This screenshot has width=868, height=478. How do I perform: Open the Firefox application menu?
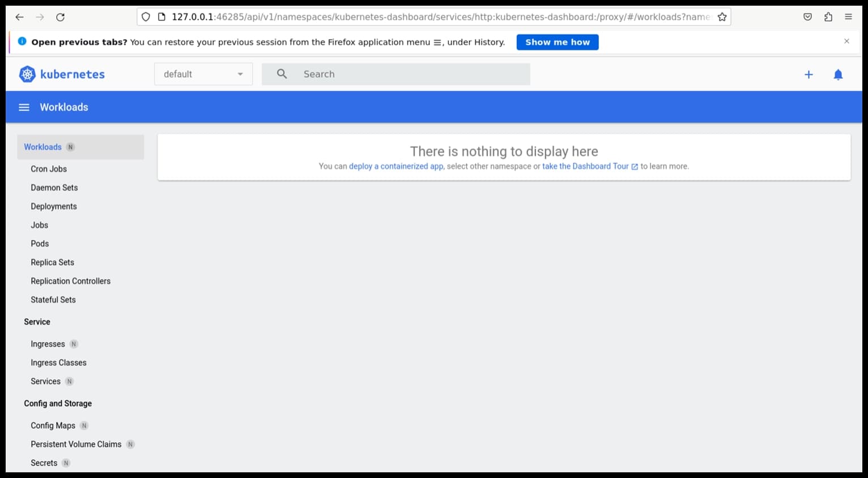pos(849,17)
